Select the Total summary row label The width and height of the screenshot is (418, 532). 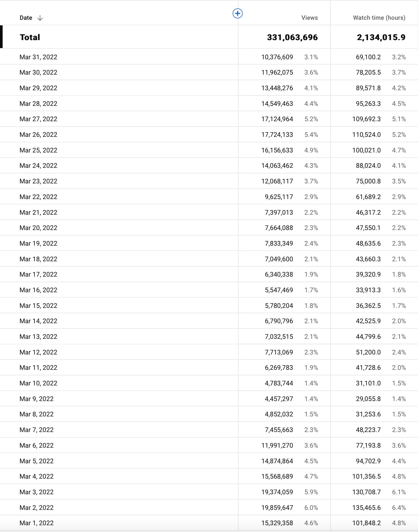coord(30,37)
